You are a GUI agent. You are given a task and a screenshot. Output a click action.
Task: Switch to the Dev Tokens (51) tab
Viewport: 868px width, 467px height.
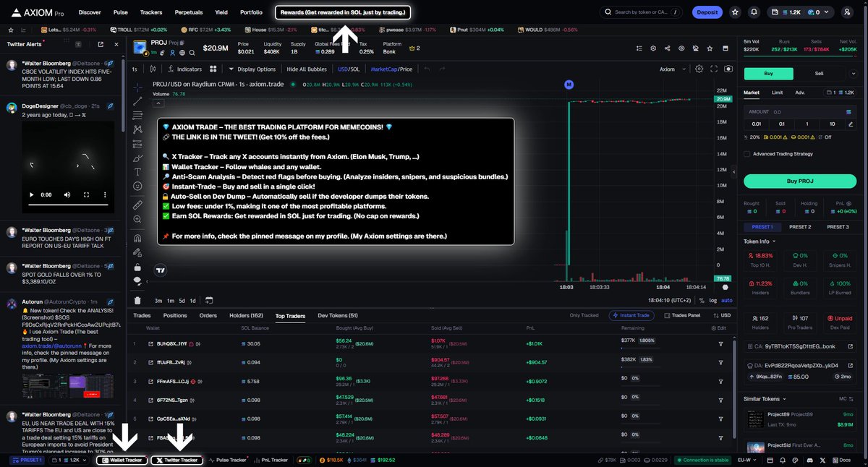[338, 315]
